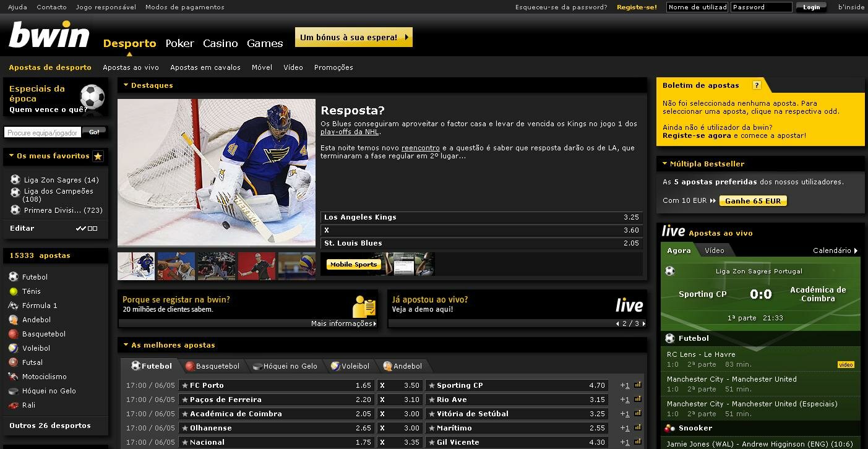Click the Boletim de apostas help icon
Viewport: 868px width, 449px height.
756,85
